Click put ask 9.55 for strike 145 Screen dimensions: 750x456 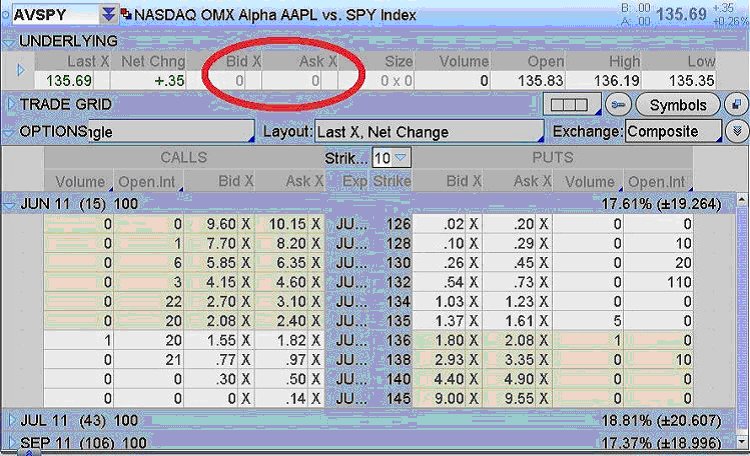519,399
